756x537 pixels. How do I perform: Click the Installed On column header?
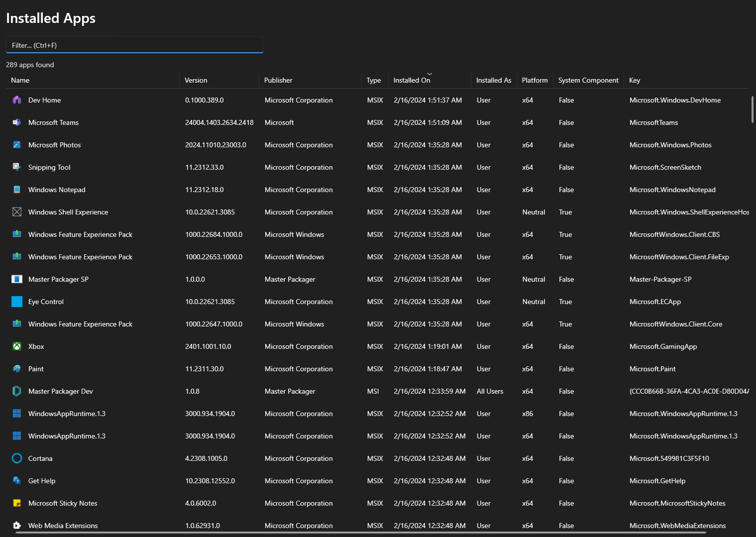tap(430, 80)
